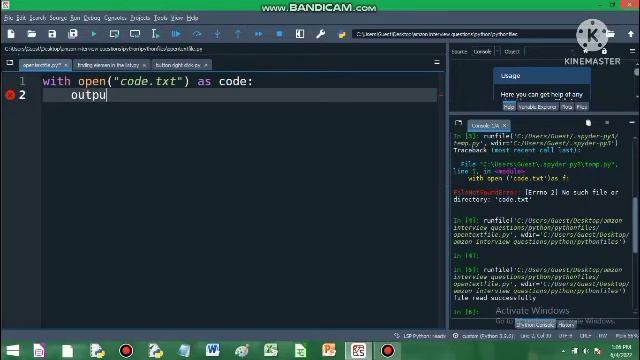640x360 pixels.
Task: Open a file using the folder icon
Action: (x=31, y=34)
